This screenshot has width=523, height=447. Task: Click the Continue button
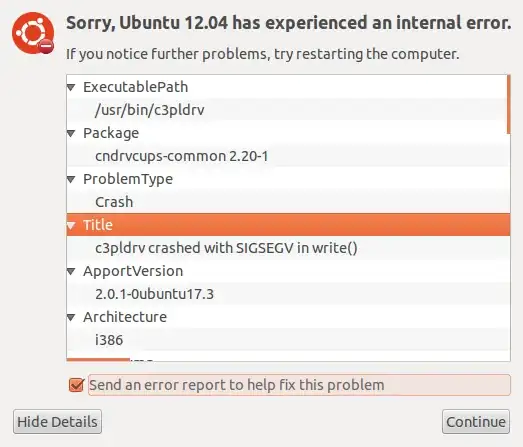(476, 422)
